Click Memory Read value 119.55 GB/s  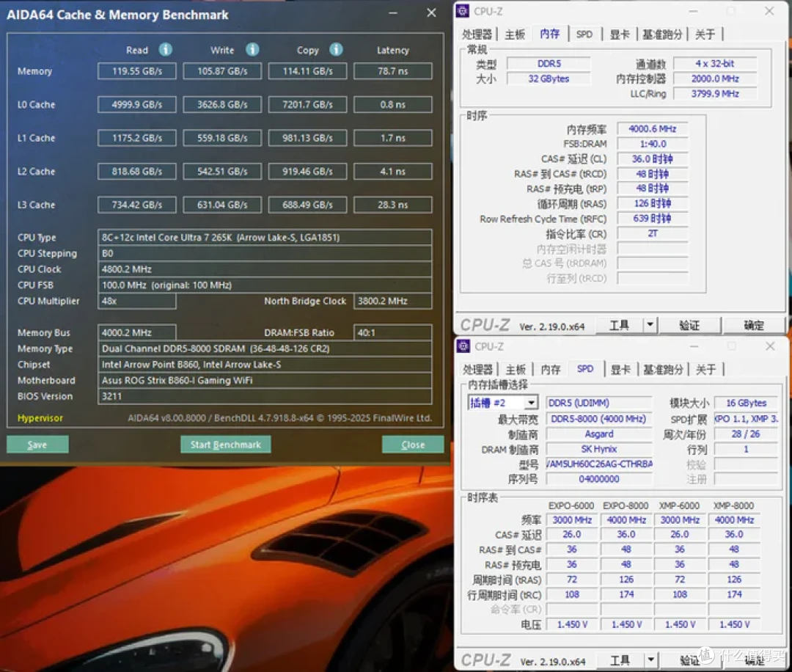137,71
